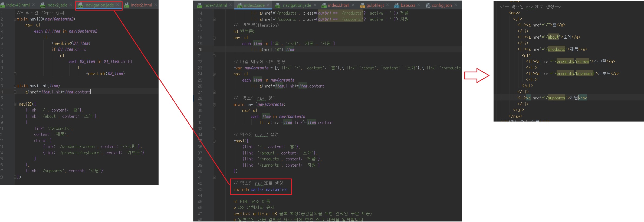This screenshot has height=222, width=644.
Task: Switch to index2.html tab in left editor
Action: [x=141, y=5]
